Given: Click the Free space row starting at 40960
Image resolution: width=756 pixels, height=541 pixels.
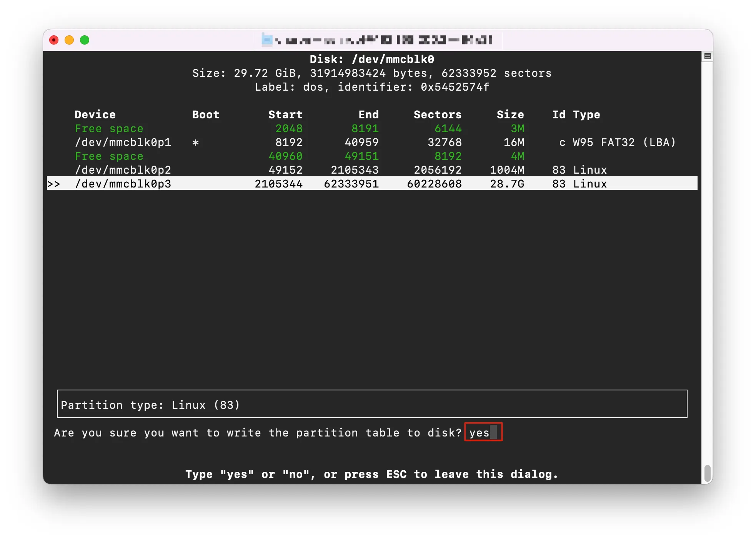Looking at the screenshot, I should point(372,156).
